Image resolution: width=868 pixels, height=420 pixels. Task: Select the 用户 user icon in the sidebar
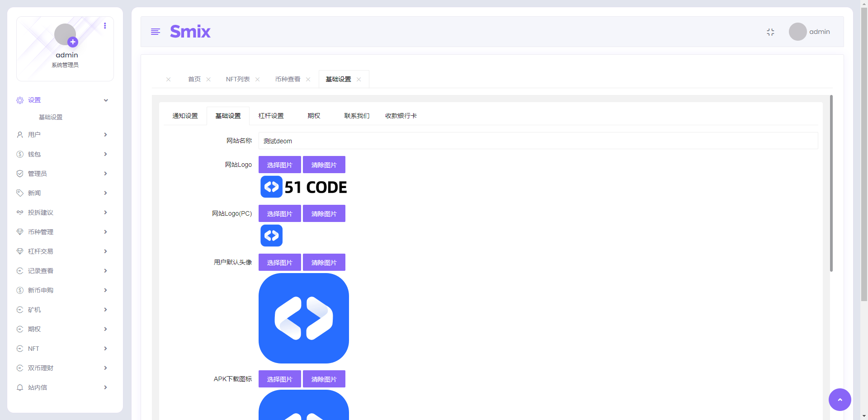pyautogui.click(x=19, y=134)
